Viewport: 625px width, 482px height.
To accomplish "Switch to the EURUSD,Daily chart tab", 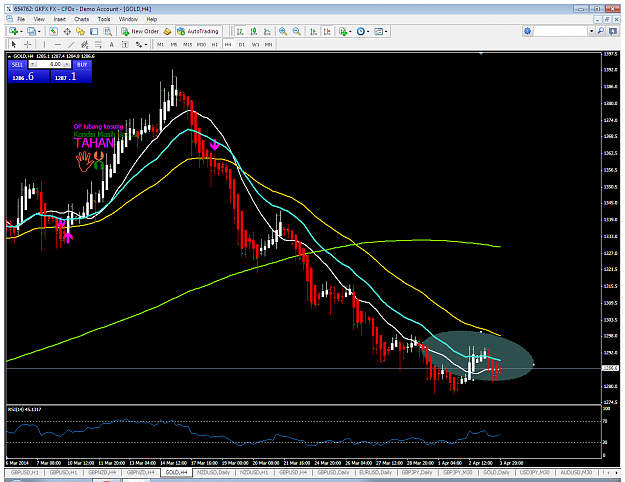I will 374,472.
